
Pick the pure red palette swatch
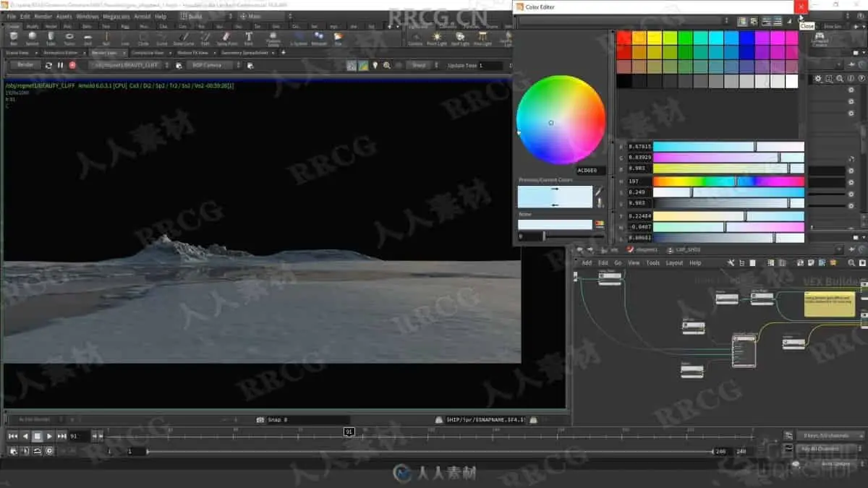tap(624, 38)
